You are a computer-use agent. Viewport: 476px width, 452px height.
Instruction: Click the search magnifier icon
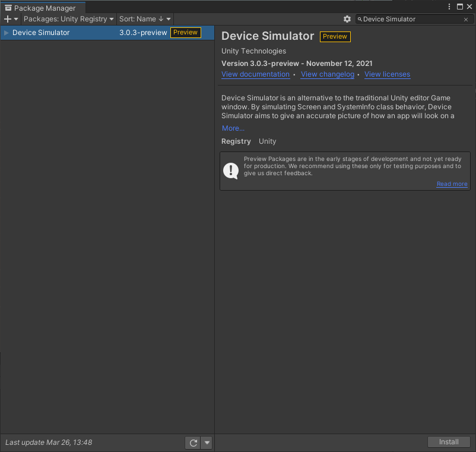[x=360, y=20]
